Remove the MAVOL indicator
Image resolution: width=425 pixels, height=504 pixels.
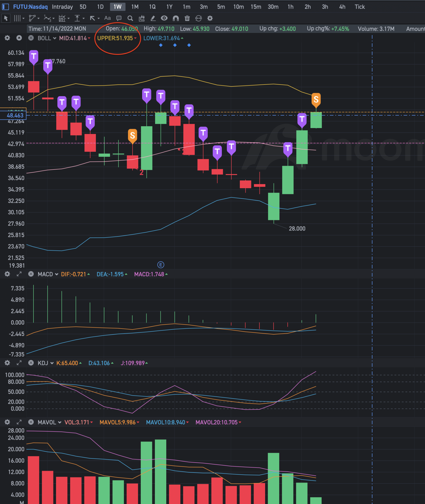(31, 422)
